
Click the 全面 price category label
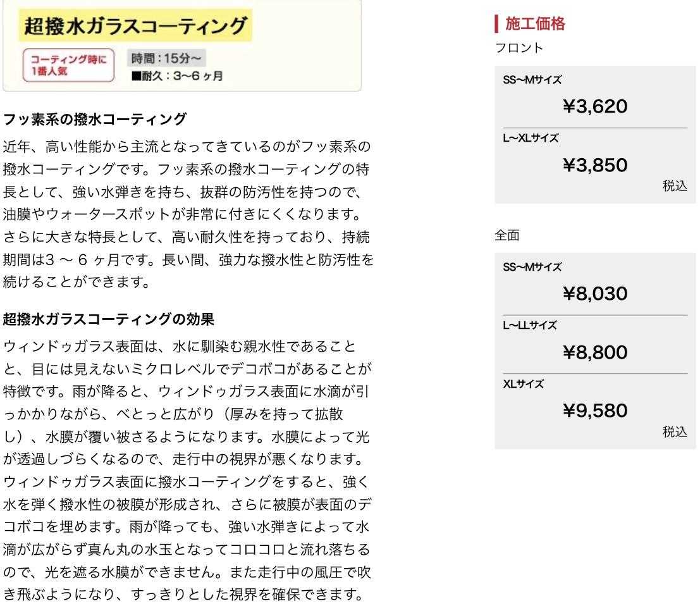point(507,235)
